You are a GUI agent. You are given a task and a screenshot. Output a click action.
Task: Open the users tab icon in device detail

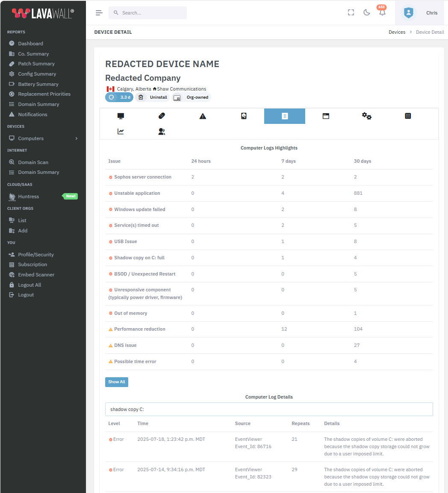[x=162, y=131]
